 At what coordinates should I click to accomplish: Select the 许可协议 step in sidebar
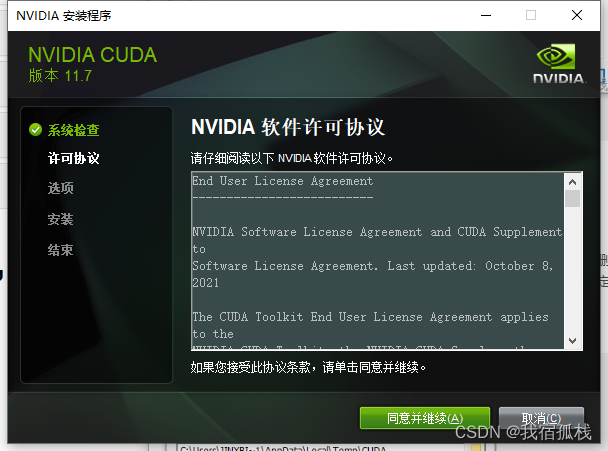point(73,158)
